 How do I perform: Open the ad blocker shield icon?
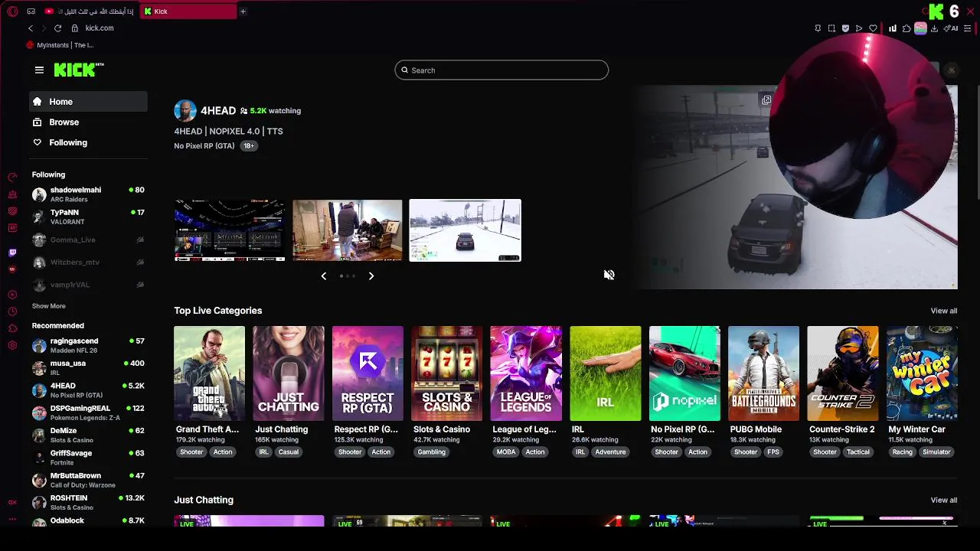[845, 28]
